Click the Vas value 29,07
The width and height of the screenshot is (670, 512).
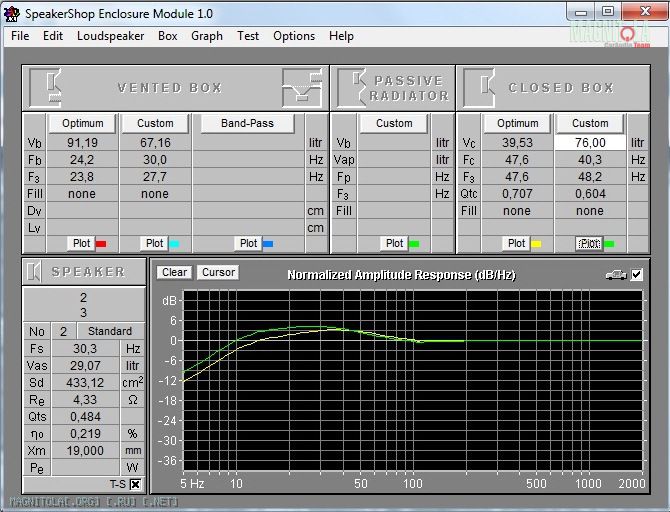[x=85, y=366]
